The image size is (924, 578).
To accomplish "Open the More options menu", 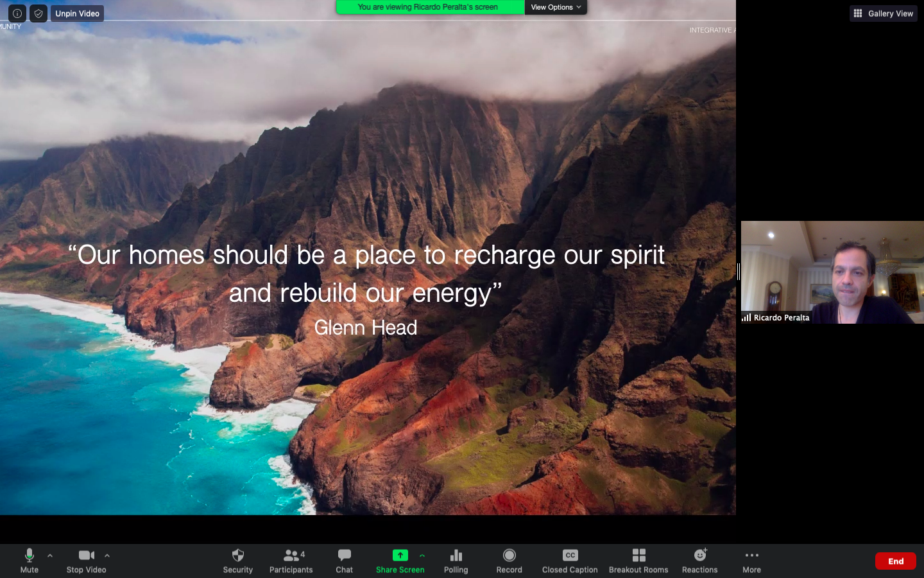I will (x=752, y=561).
